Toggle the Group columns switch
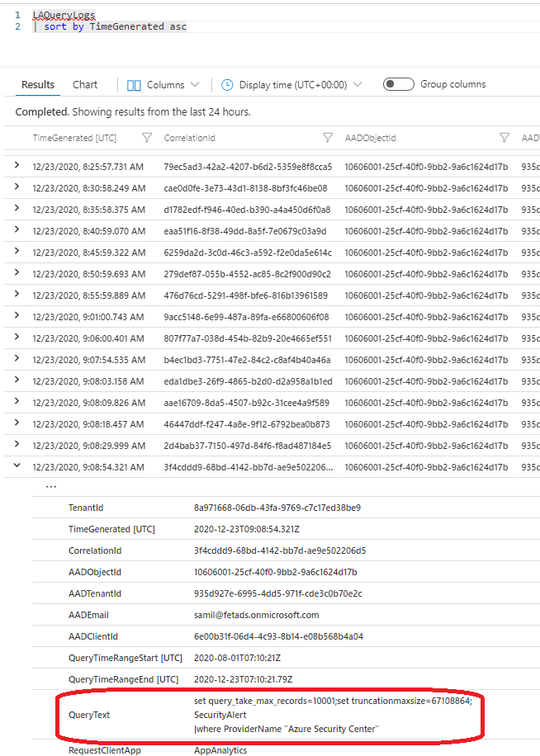Image resolution: width=540 pixels, height=756 pixels. tap(399, 84)
